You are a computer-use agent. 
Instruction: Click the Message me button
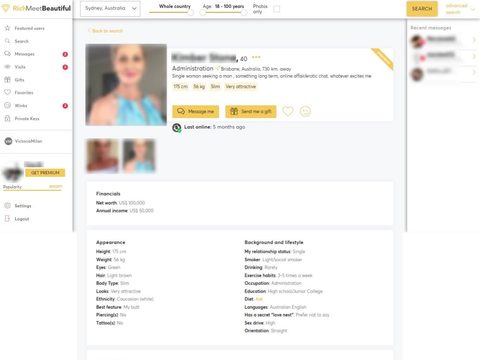(196, 111)
